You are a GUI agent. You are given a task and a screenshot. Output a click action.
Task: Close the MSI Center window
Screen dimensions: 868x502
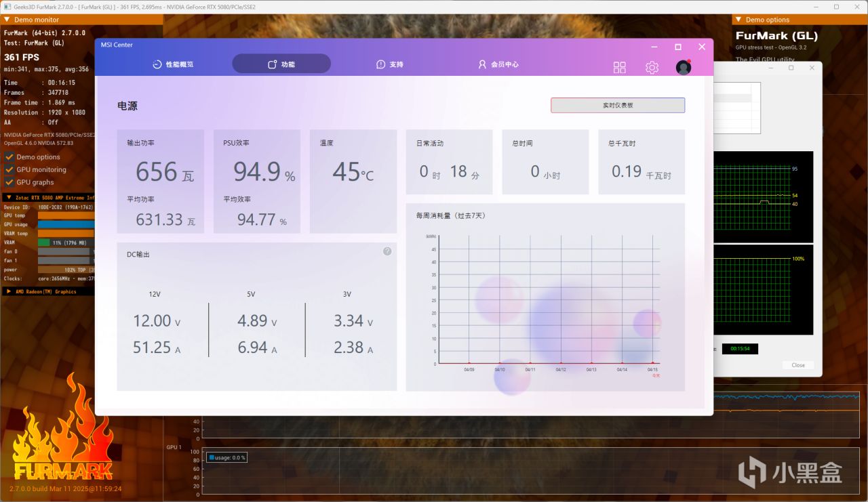coord(702,47)
